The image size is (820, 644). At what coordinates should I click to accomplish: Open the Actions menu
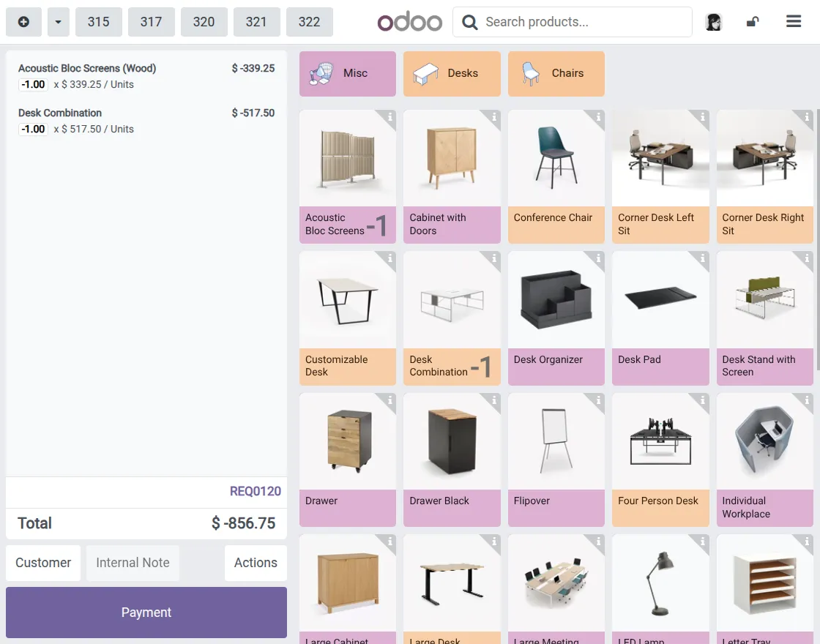(x=256, y=563)
